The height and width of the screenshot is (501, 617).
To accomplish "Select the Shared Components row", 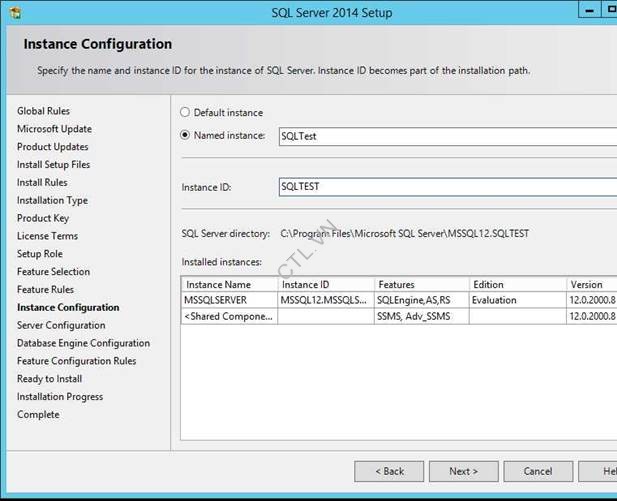I will pos(399,316).
